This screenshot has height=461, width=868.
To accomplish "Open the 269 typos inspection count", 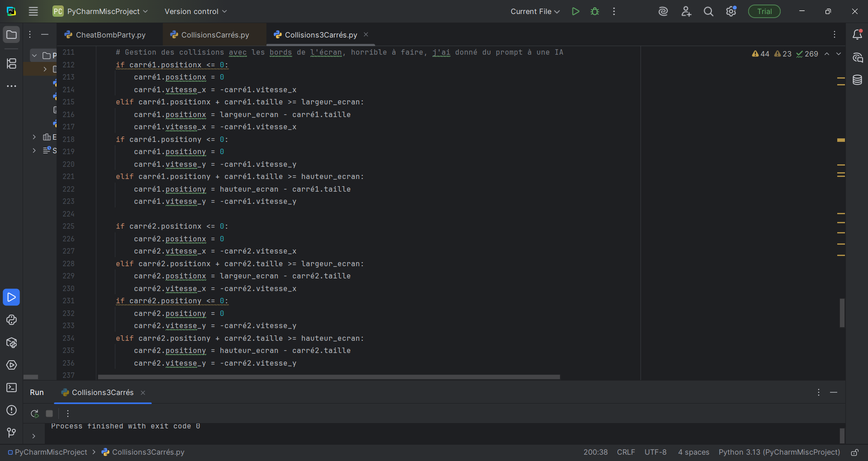I will coord(807,54).
